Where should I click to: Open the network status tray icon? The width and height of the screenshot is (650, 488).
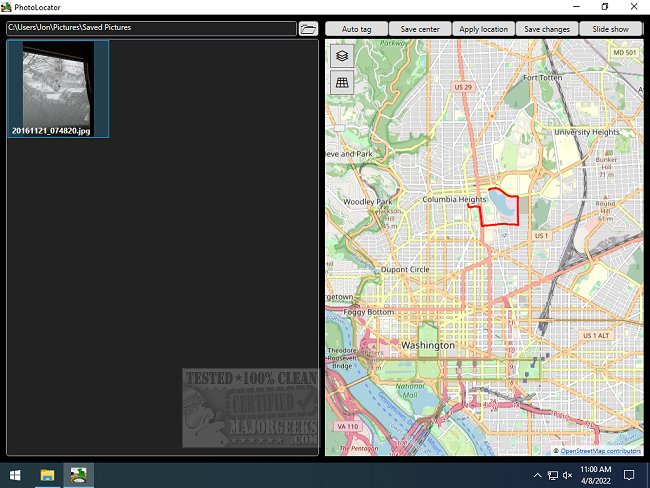tap(553, 475)
